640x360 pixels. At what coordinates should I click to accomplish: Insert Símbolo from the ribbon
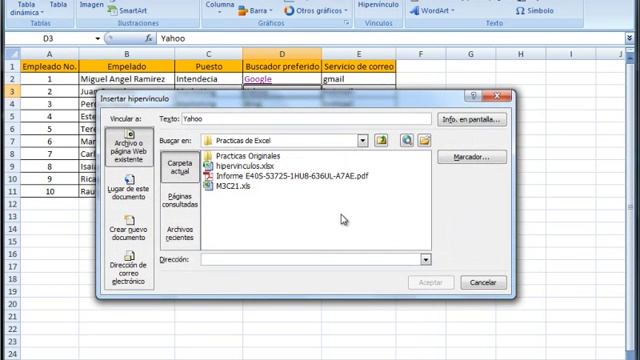[x=534, y=11]
